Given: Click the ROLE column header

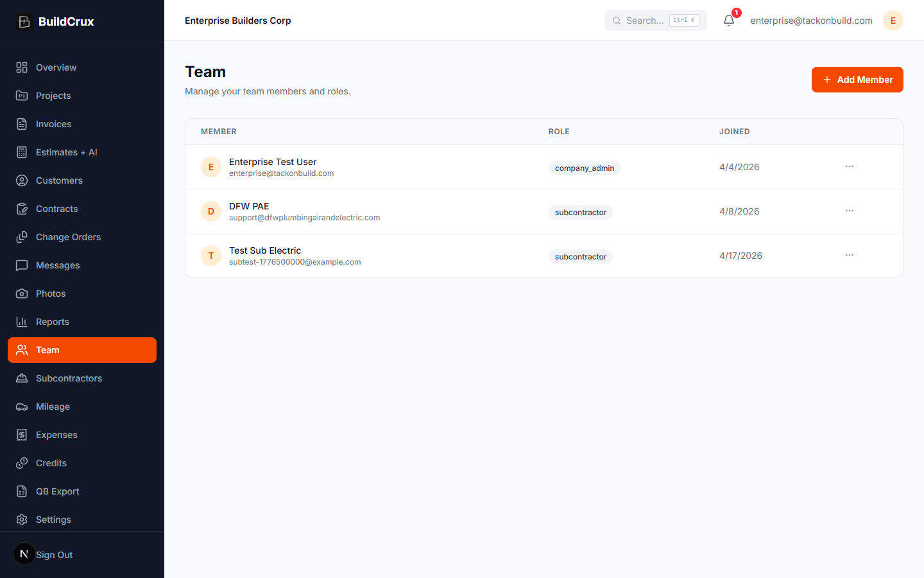Looking at the screenshot, I should point(559,132).
